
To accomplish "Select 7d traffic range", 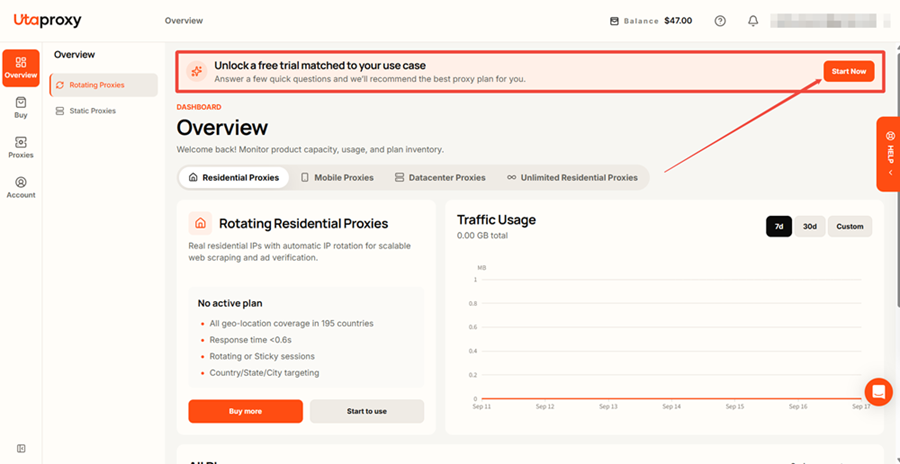I will tap(779, 226).
